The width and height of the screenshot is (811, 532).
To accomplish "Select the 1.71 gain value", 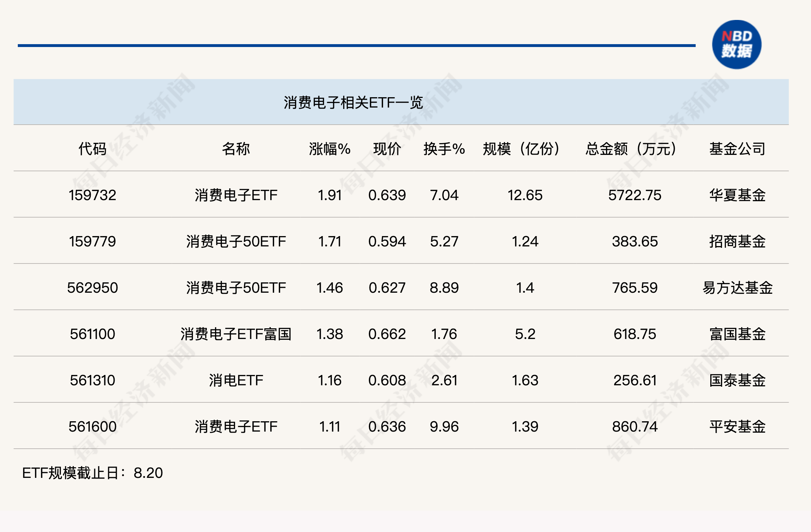I will (330, 241).
